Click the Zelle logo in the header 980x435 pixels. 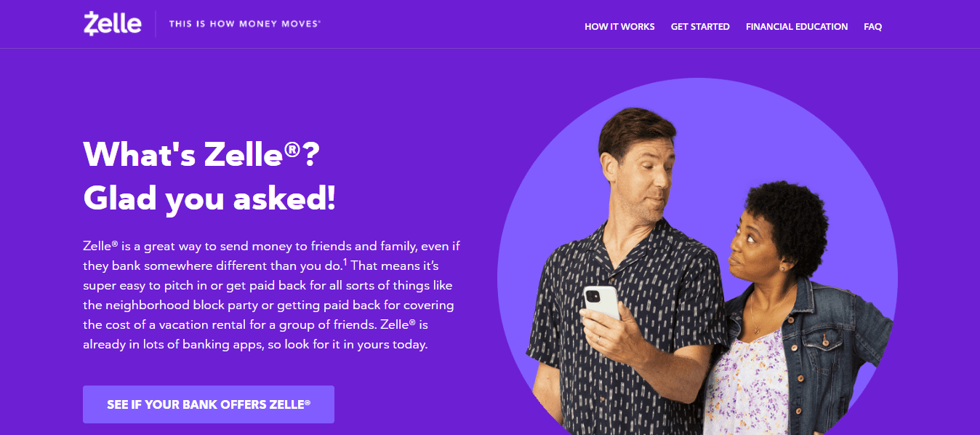[112, 23]
